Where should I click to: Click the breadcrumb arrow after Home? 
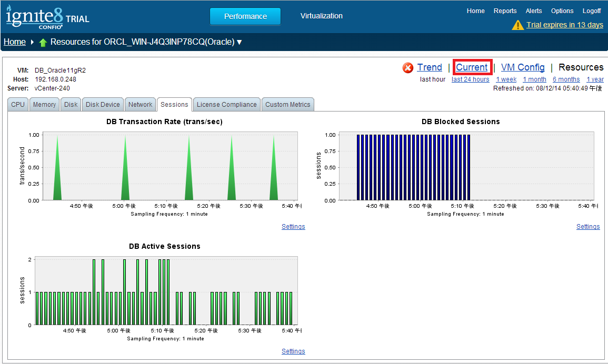(32, 42)
